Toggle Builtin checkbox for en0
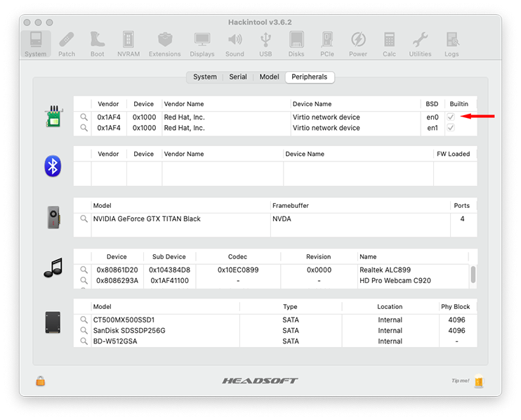The image size is (521, 420). 451,117
